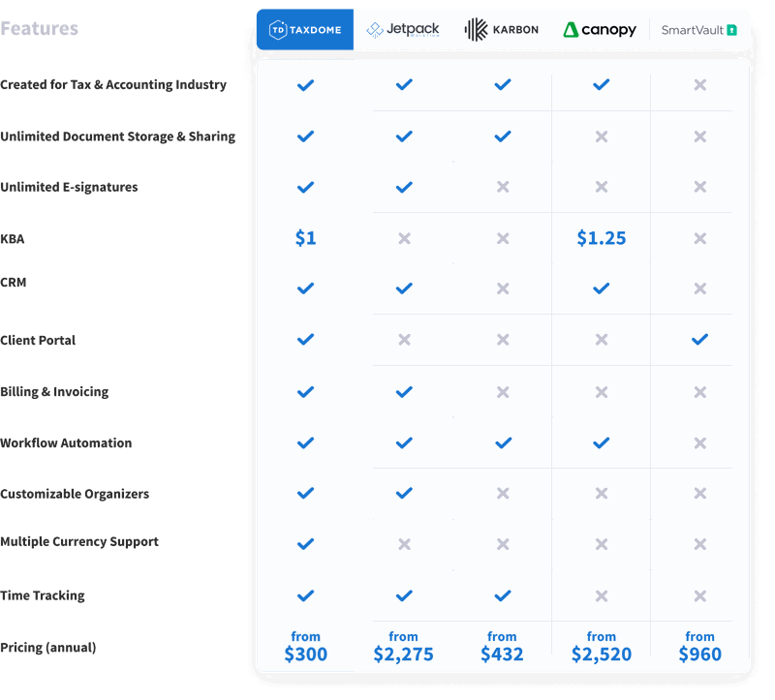This screenshot has width=775, height=700.
Task: Select the SmartVault column header
Action: pos(698,30)
